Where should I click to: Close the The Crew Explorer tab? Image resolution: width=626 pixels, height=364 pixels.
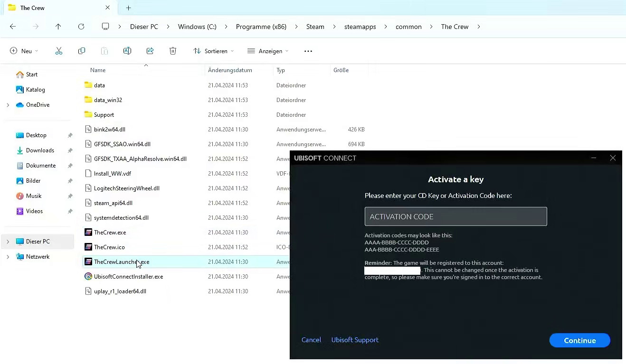[x=108, y=8]
